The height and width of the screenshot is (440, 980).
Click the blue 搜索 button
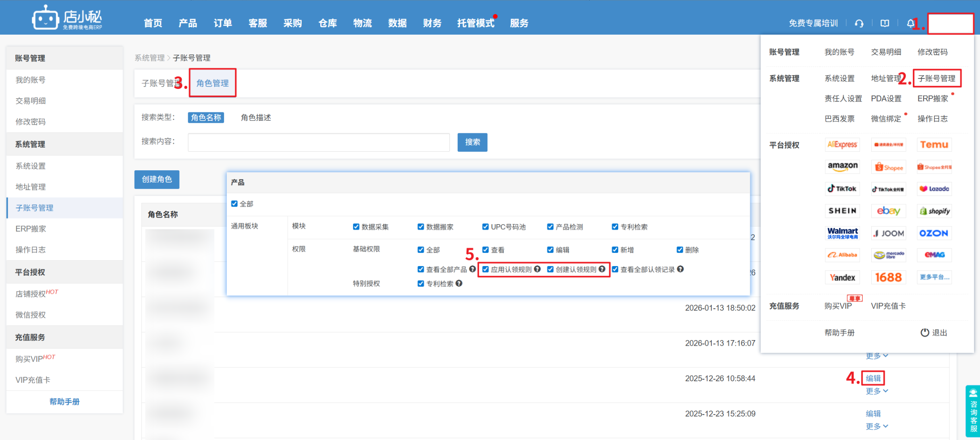(472, 142)
